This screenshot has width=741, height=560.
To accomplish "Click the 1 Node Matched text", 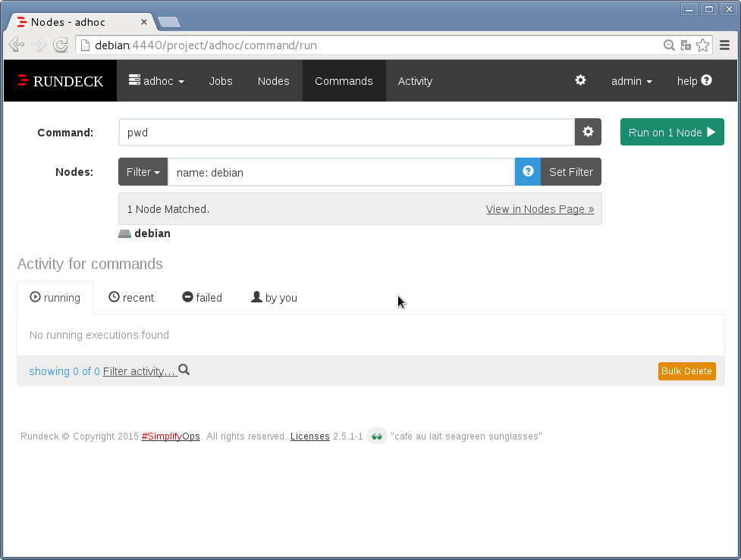I will point(168,209).
